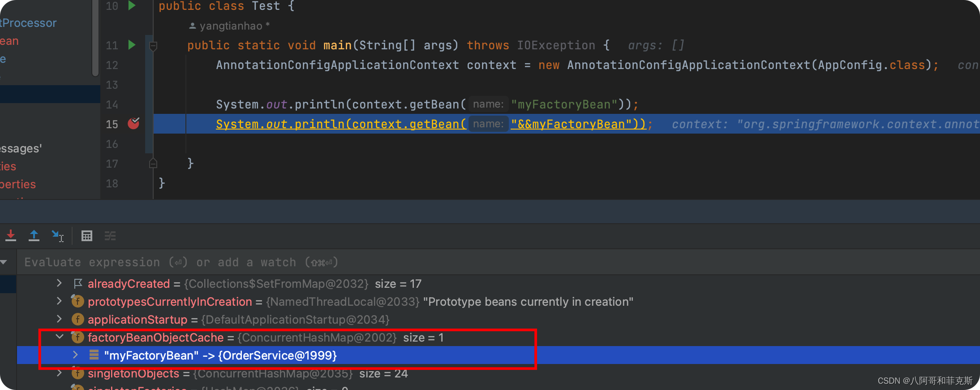Click the Step Out upload-arrow icon
The height and width of the screenshot is (390, 980).
tap(34, 235)
